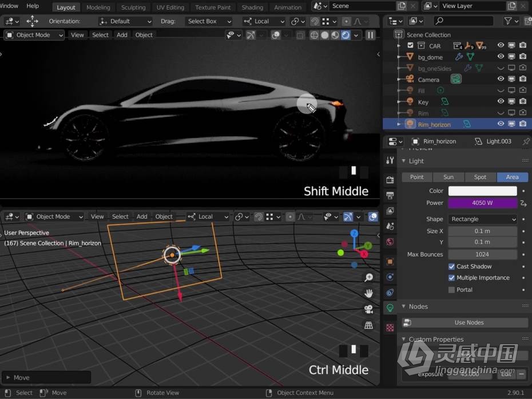Enable Cast Shadow checkbox
This screenshot has width=532, height=399.
451,267
